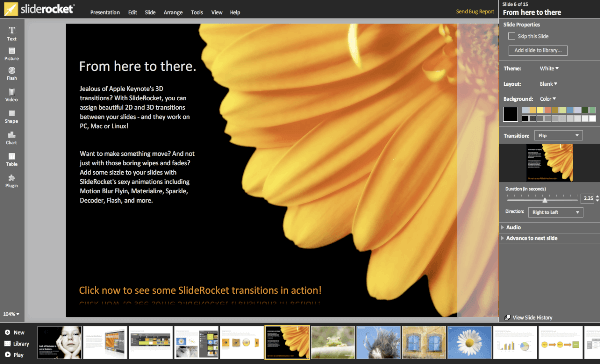Image resolution: width=600 pixels, height=364 pixels.
Task: Open the View menu
Action: click(217, 12)
